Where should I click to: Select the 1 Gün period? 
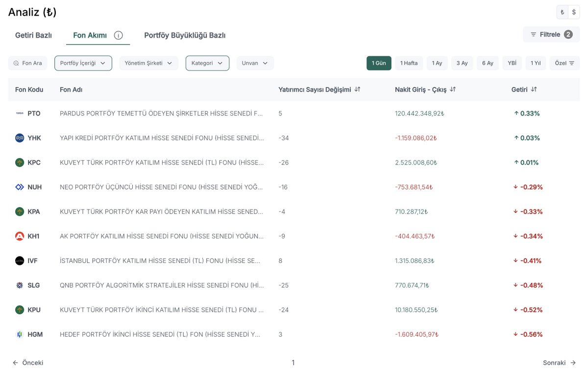[x=379, y=63]
